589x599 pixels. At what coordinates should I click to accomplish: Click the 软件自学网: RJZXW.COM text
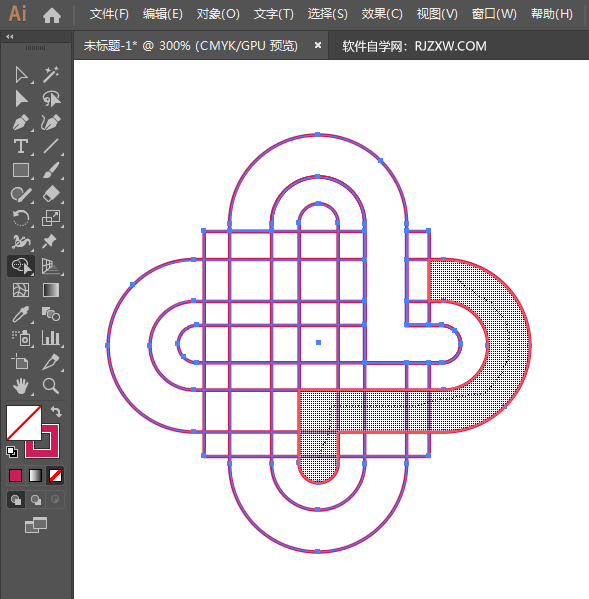[x=414, y=46]
